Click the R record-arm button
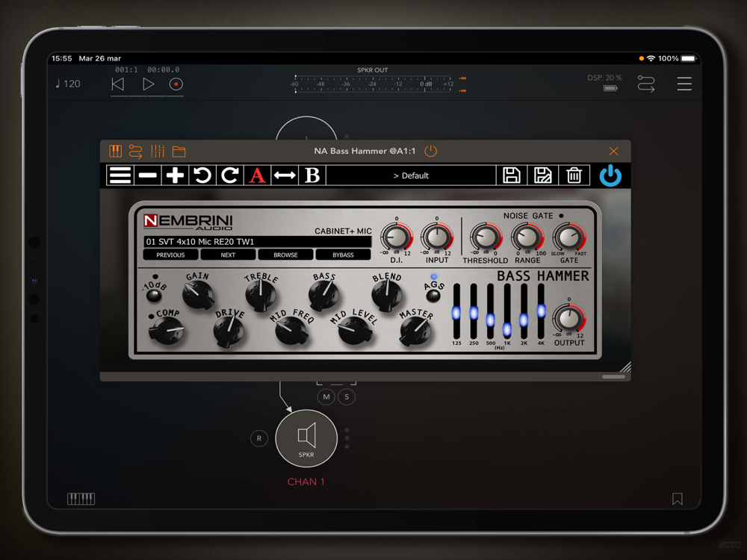747x560 pixels. [258, 438]
